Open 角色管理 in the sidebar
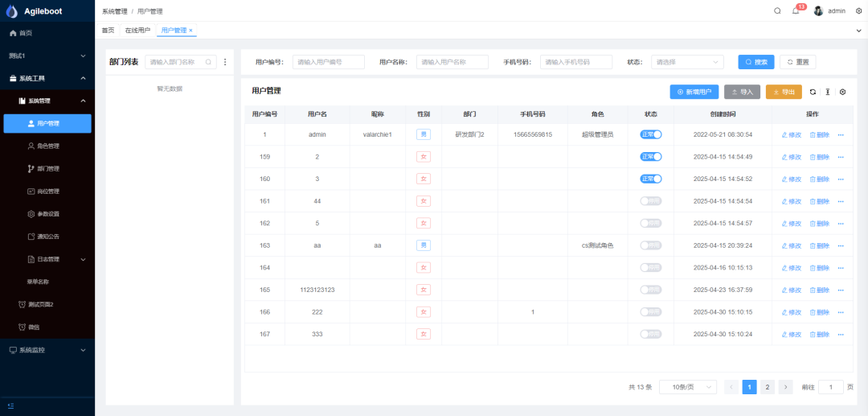 coord(48,146)
